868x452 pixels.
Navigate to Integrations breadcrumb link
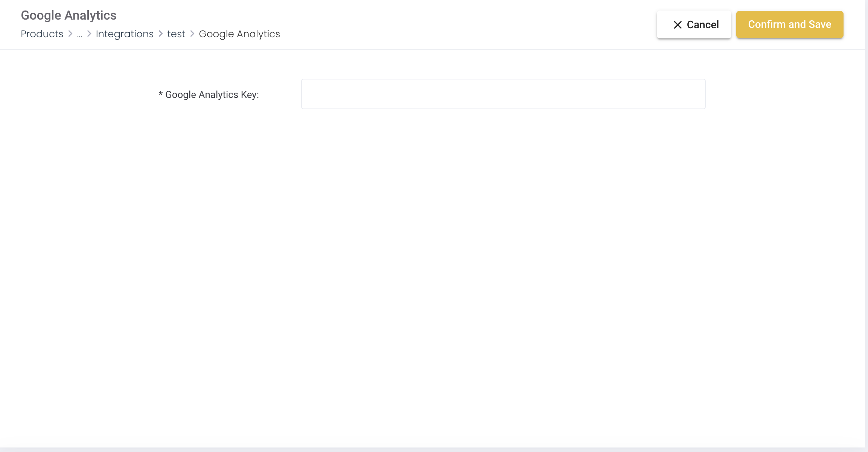point(125,34)
